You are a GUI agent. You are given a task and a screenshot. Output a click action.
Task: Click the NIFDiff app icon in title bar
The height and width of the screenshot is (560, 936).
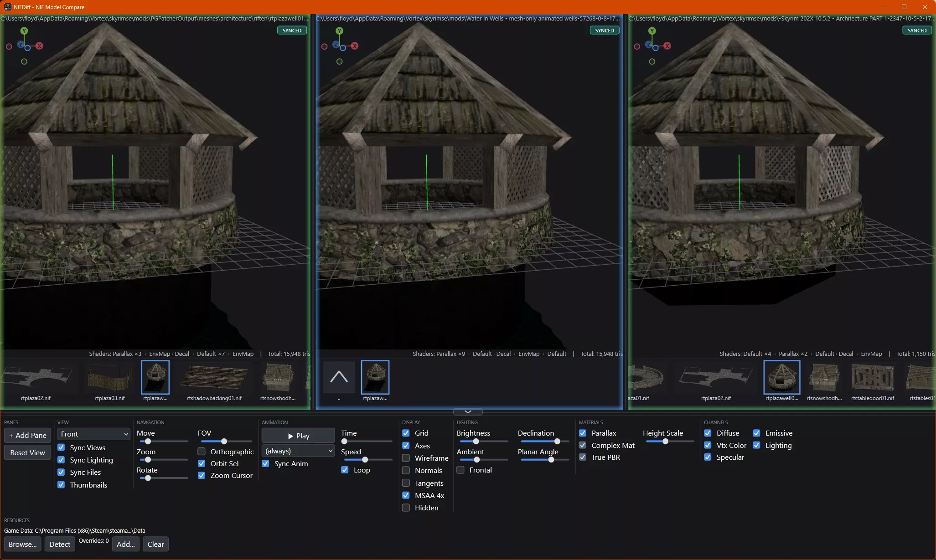pos(7,7)
